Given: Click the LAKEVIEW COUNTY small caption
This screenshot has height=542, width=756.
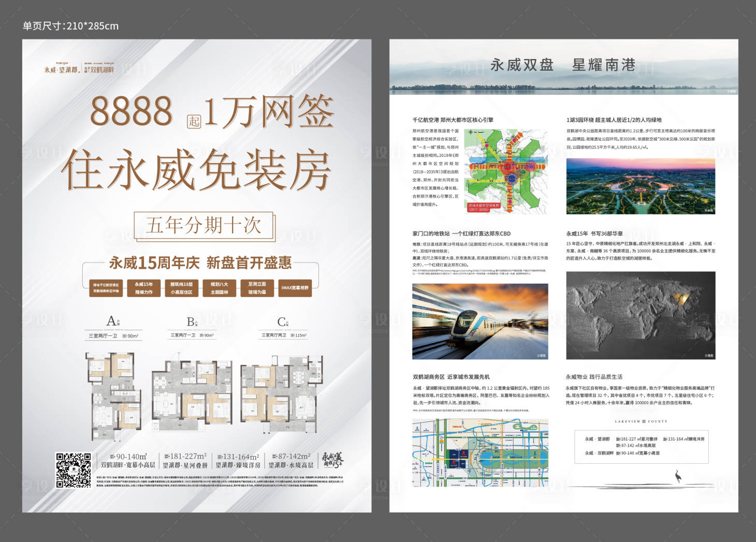Looking at the screenshot, I should click(641, 421).
